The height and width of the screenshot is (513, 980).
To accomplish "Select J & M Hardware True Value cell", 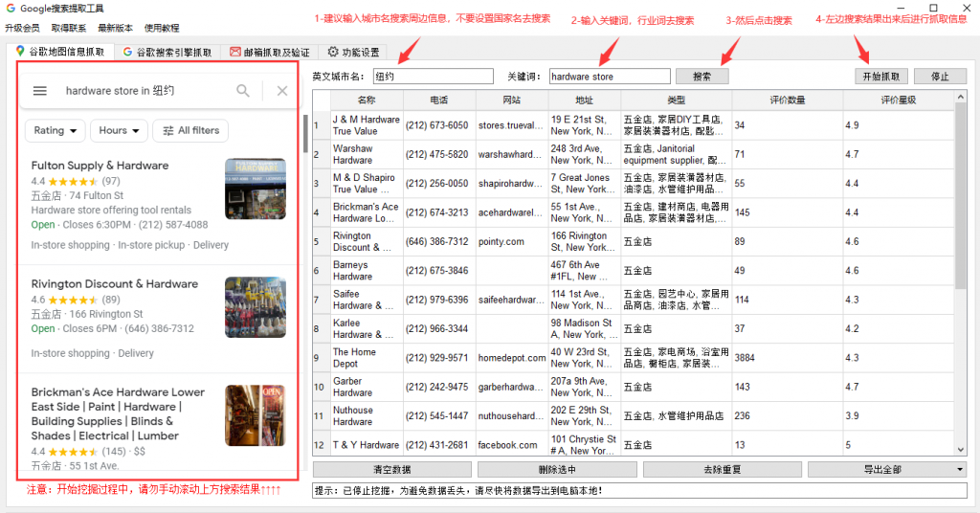I will point(367,125).
